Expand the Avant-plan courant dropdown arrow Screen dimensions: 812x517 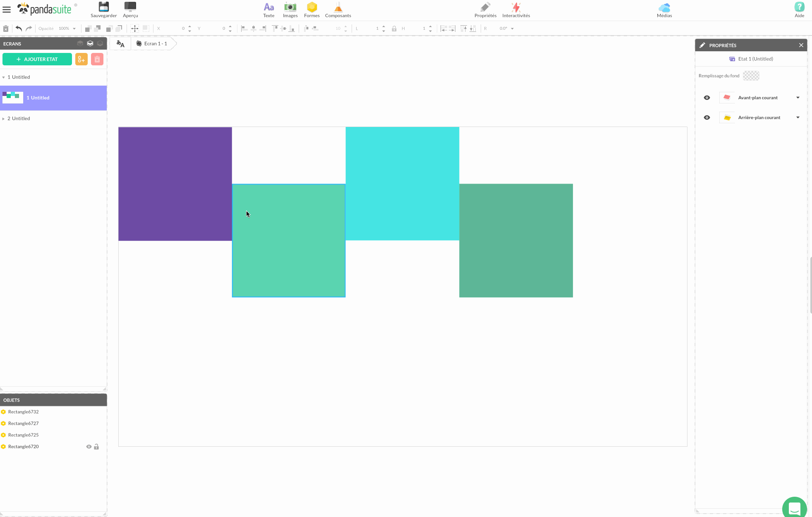coord(798,98)
